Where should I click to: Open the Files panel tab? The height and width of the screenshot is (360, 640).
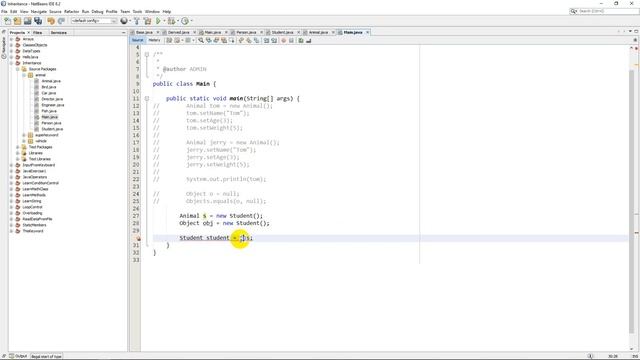point(38,33)
